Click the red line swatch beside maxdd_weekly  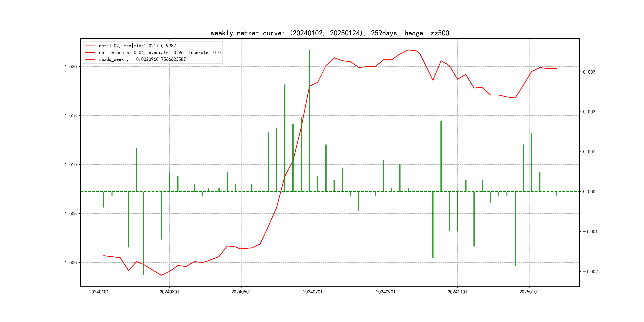[x=90, y=59]
